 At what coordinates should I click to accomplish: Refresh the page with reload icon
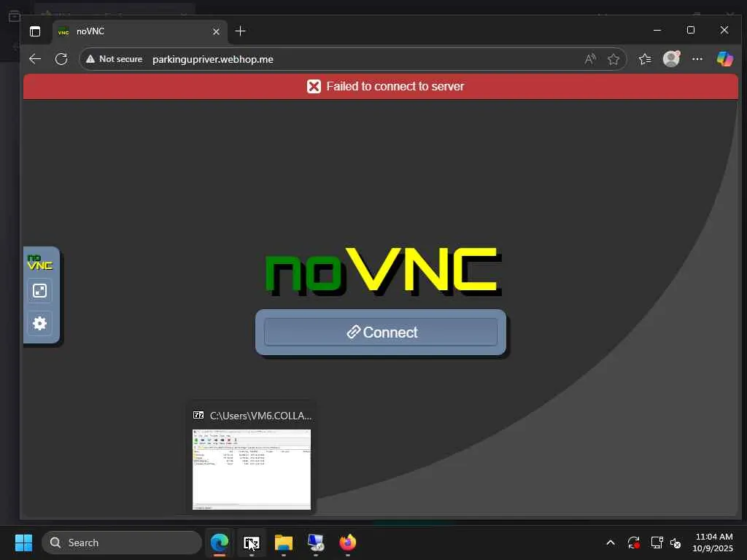(61, 59)
